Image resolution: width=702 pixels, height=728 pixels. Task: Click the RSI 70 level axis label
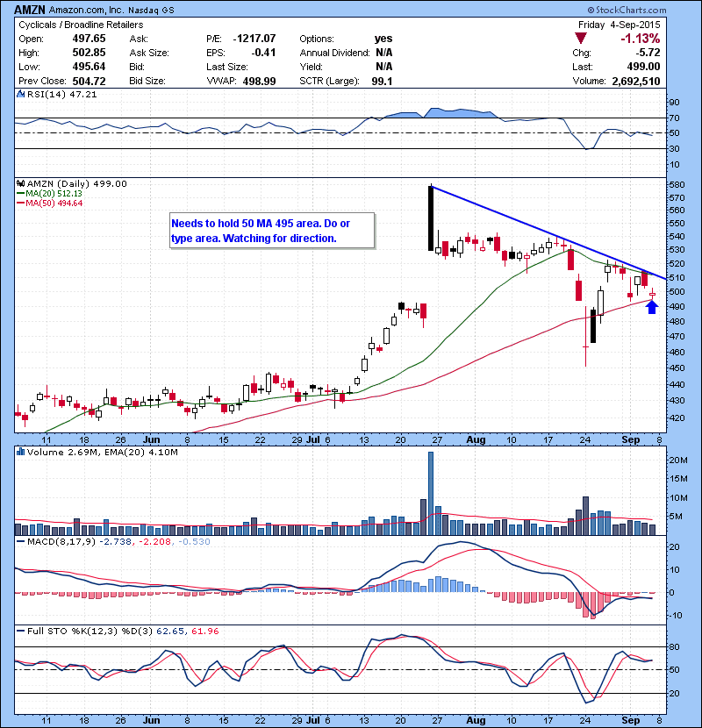point(675,118)
